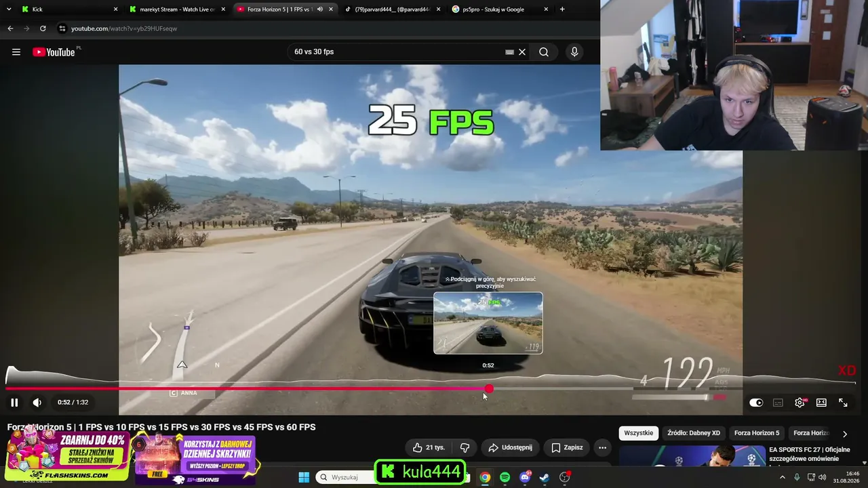Open the Flashskins.com 'Zgarnij do 40%' banner
This screenshot has height=488, width=868.
click(x=67, y=455)
